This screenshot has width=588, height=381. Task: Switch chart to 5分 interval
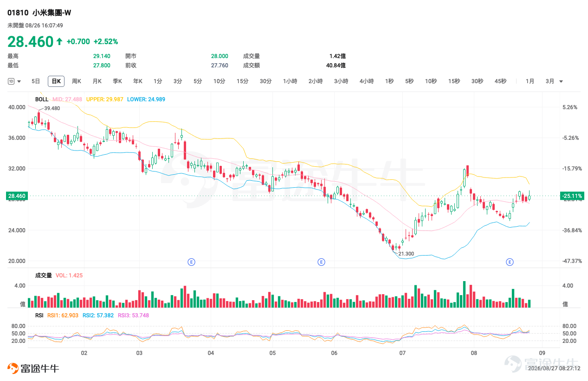pos(198,81)
